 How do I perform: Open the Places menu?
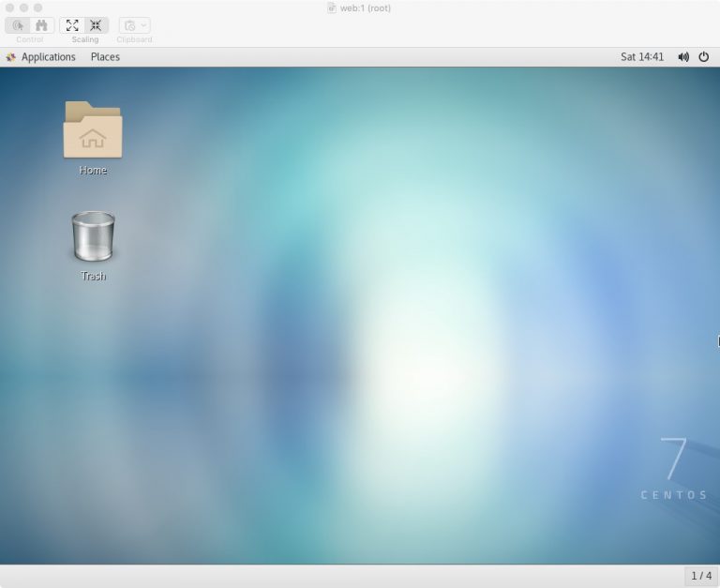click(105, 57)
